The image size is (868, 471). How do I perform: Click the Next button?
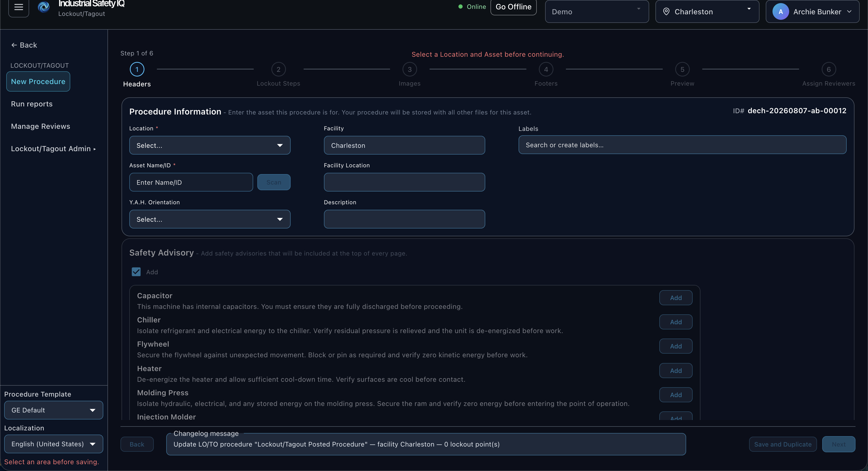click(x=838, y=444)
